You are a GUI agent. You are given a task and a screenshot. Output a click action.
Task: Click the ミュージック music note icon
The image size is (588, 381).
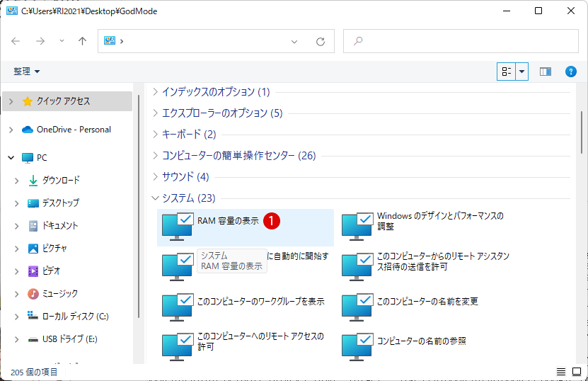pyautogui.click(x=33, y=293)
